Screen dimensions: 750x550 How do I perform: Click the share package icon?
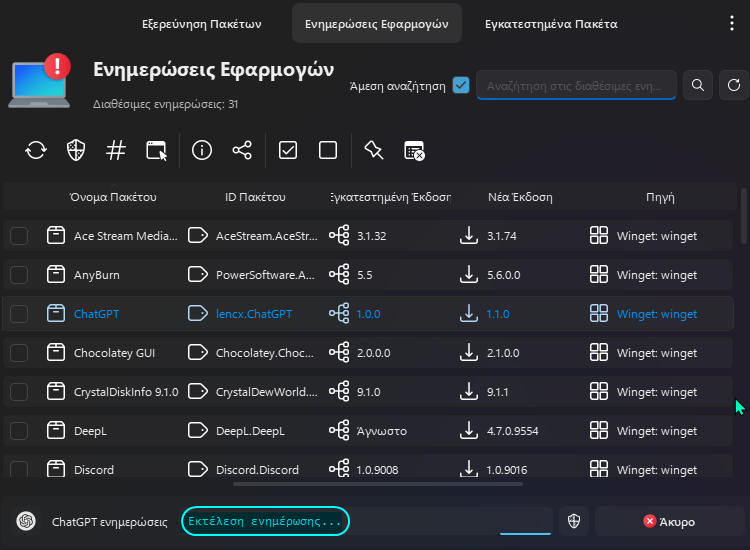click(242, 151)
